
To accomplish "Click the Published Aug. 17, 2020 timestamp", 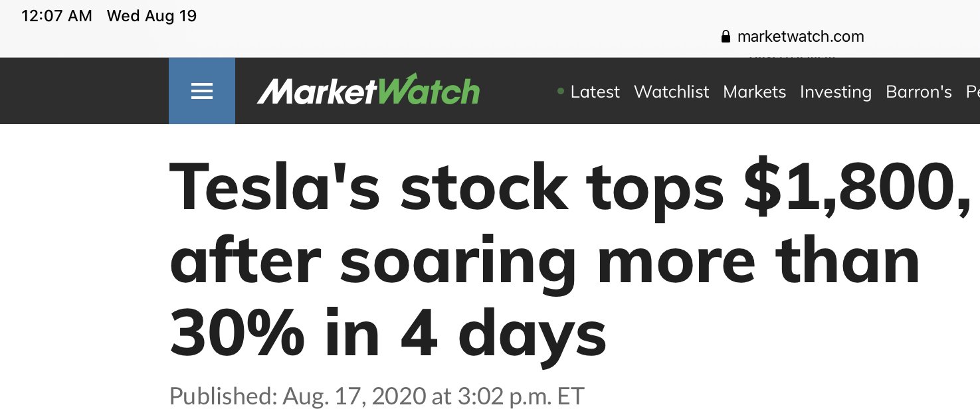I will (376, 396).
